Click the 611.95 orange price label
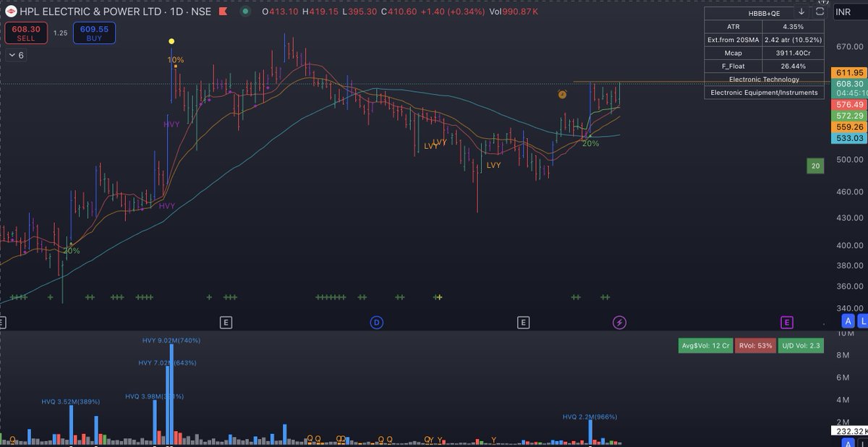The width and height of the screenshot is (868, 447). pyautogui.click(x=850, y=73)
